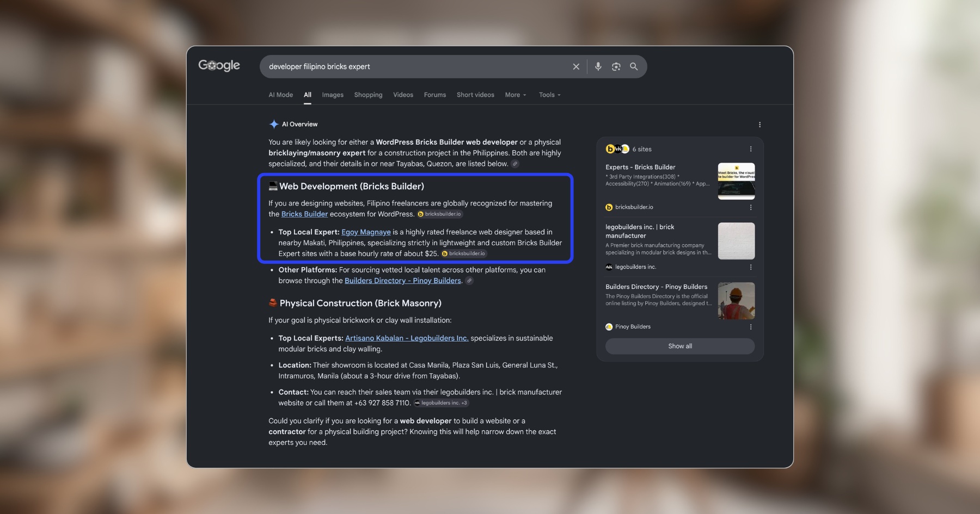Click the 'Location:' bullet label

[x=295, y=365]
